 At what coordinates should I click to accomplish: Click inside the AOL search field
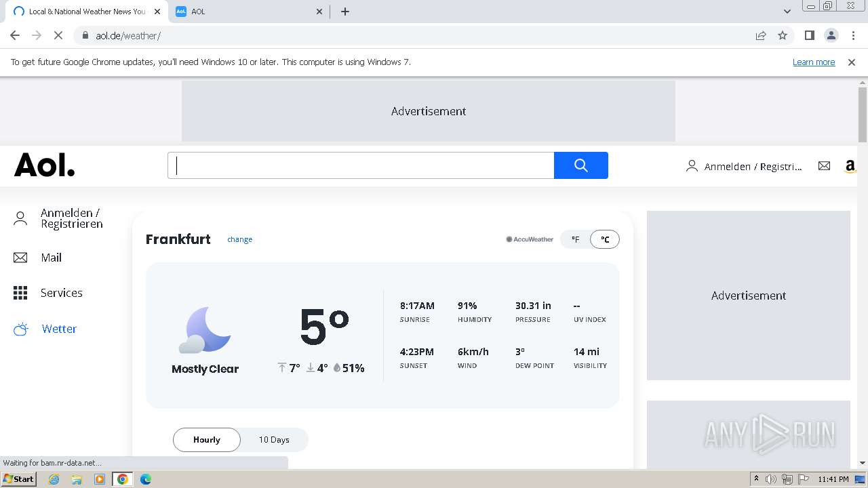361,165
